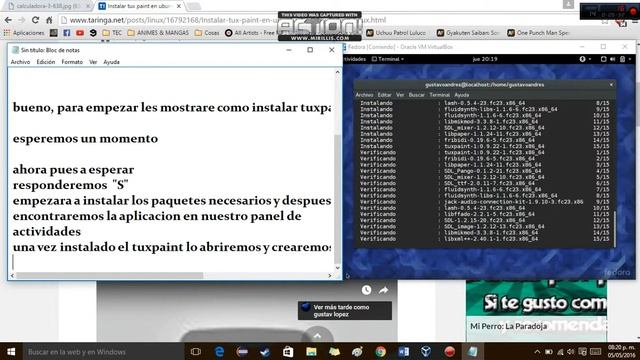640x360 pixels.
Task: Open Terminal menu in Fedora terminal window
Action: click(x=439, y=95)
